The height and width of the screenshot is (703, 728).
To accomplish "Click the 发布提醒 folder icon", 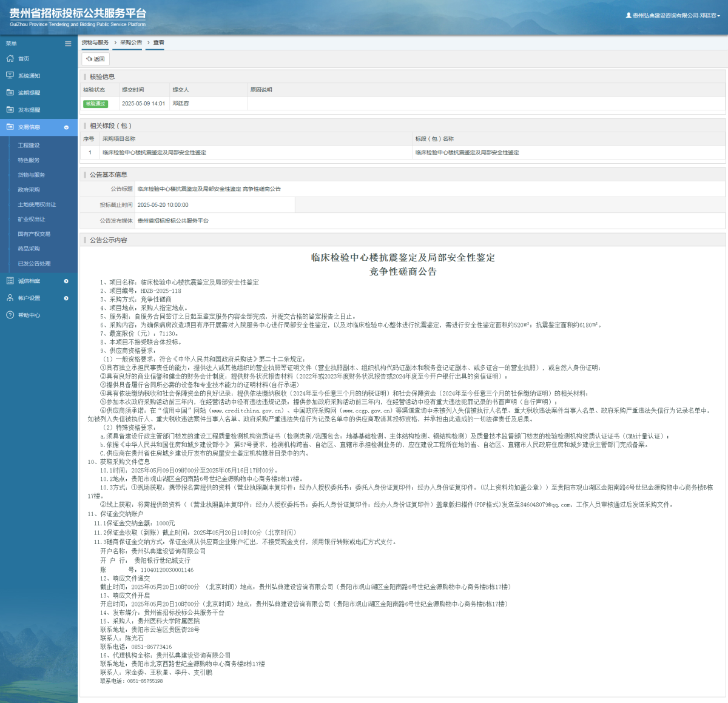I will point(10,110).
